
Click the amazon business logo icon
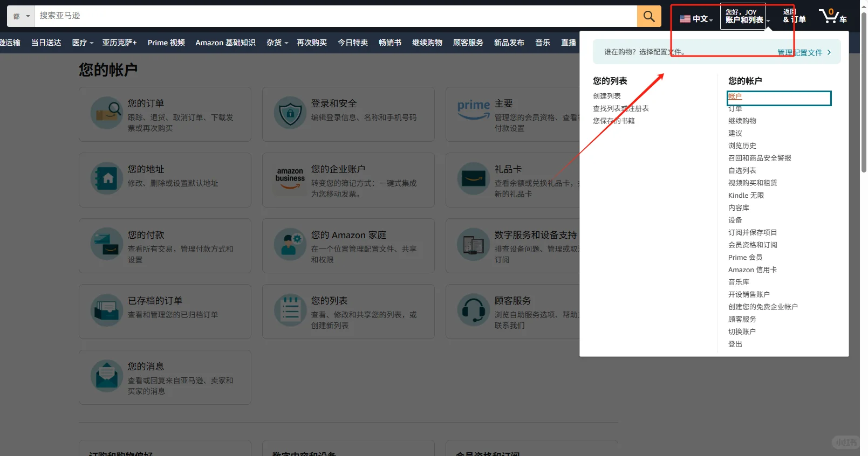point(290,178)
